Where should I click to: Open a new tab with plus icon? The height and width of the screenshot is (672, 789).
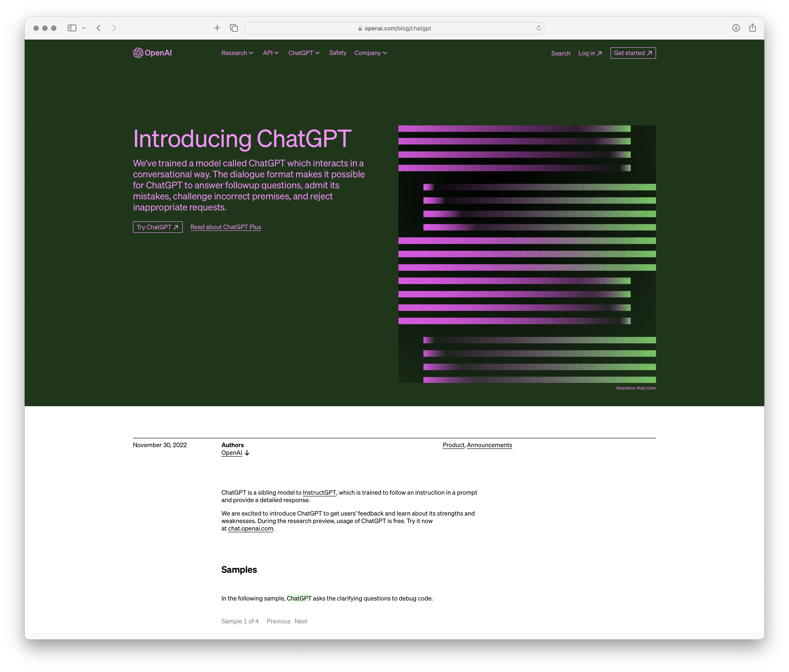217,28
